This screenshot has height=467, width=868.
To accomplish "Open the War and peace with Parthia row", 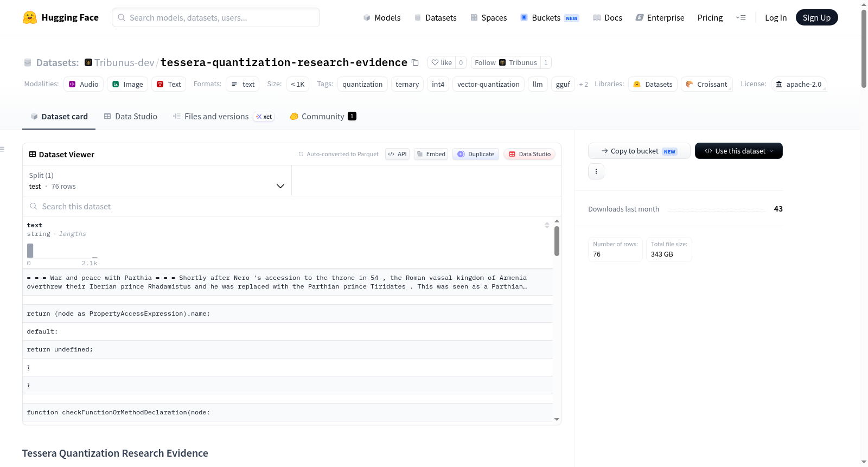I will click(288, 282).
